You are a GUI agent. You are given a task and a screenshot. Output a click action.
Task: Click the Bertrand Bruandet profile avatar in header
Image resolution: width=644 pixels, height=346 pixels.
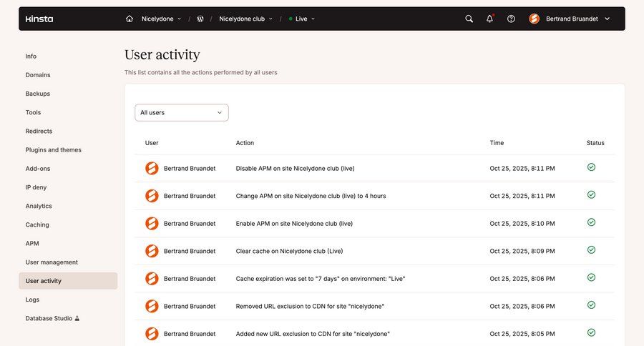point(534,19)
